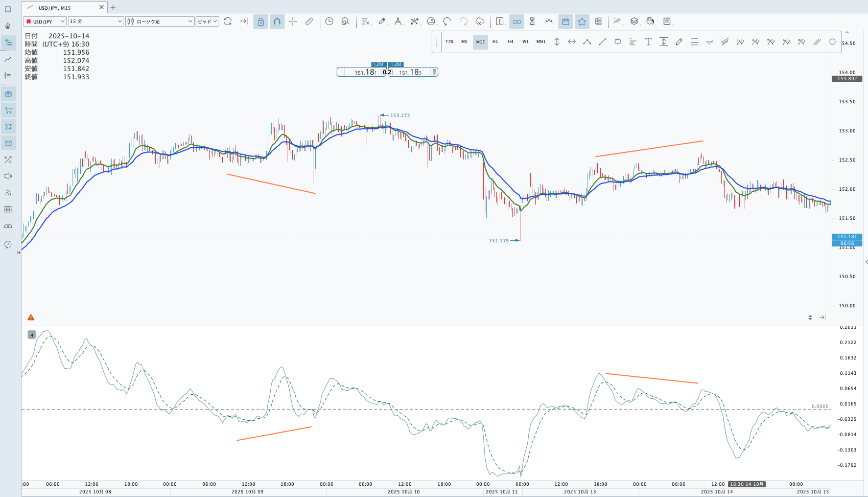Open the shopping cart sidebar icon
This screenshot has width=868, height=497.
point(8,110)
